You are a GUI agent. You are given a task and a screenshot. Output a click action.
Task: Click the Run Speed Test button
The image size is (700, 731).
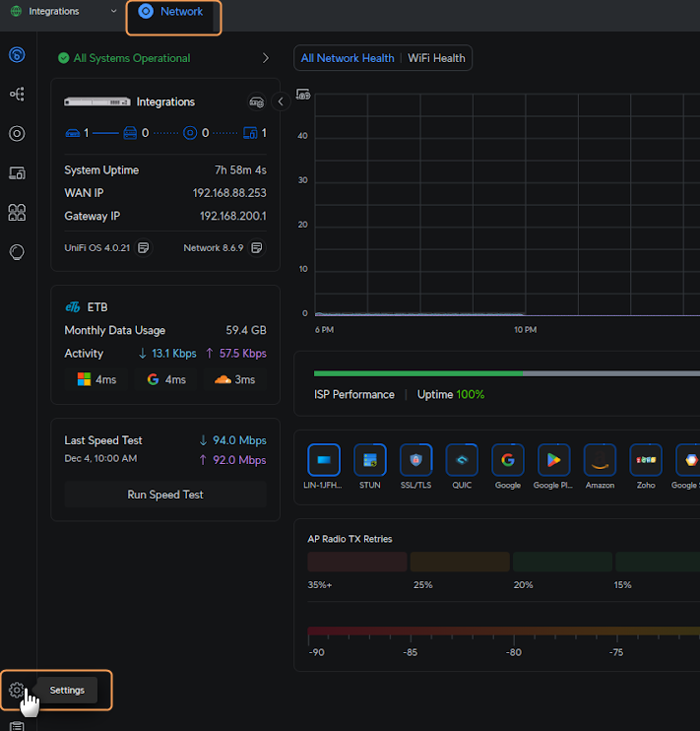pos(165,495)
